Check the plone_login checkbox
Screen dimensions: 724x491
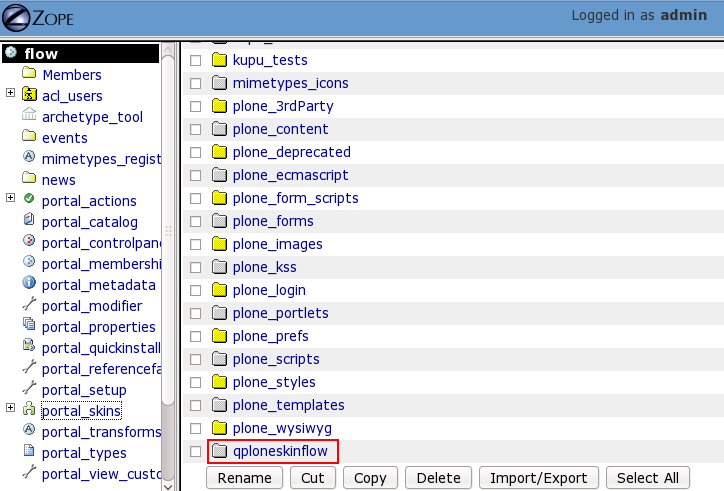[x=196, y=291]
